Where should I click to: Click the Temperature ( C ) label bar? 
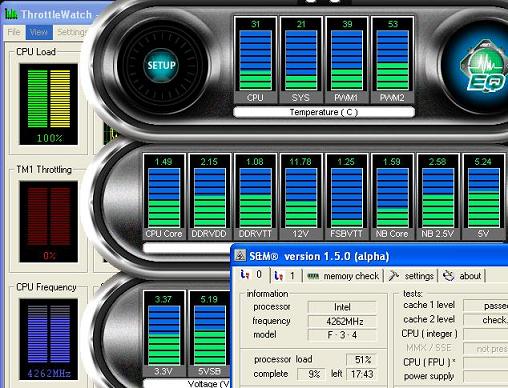(324, 112)
